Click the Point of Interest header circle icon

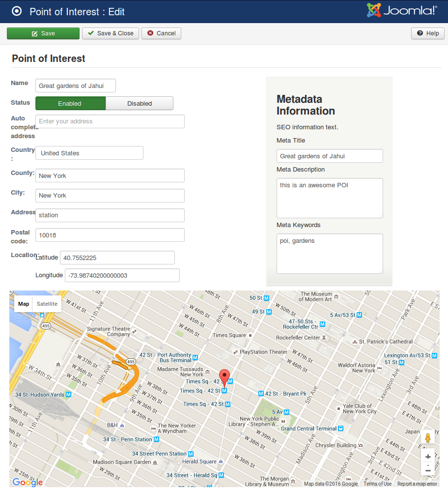[17, 11]
